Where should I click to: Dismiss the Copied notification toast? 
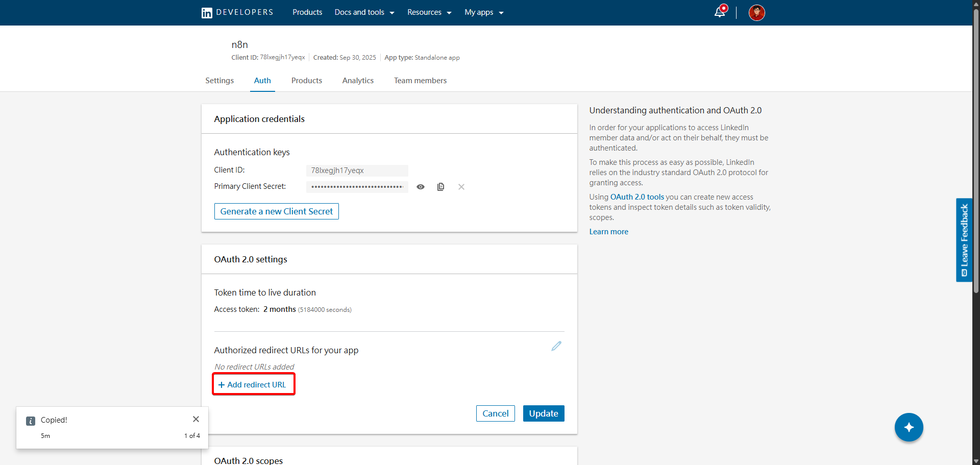(x=195, y=419)
